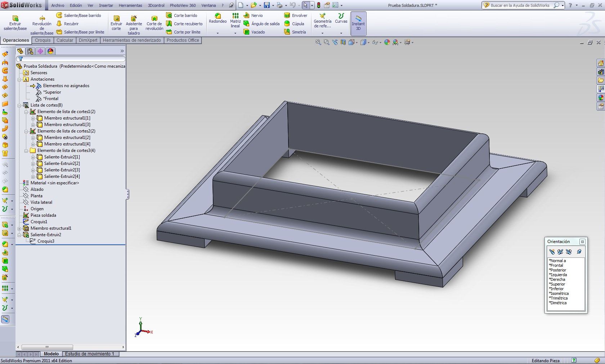Expand Saliente-Extruir2[3] body node
The width and height of the screenshot is (605, 364).
(x=33, y=170)
